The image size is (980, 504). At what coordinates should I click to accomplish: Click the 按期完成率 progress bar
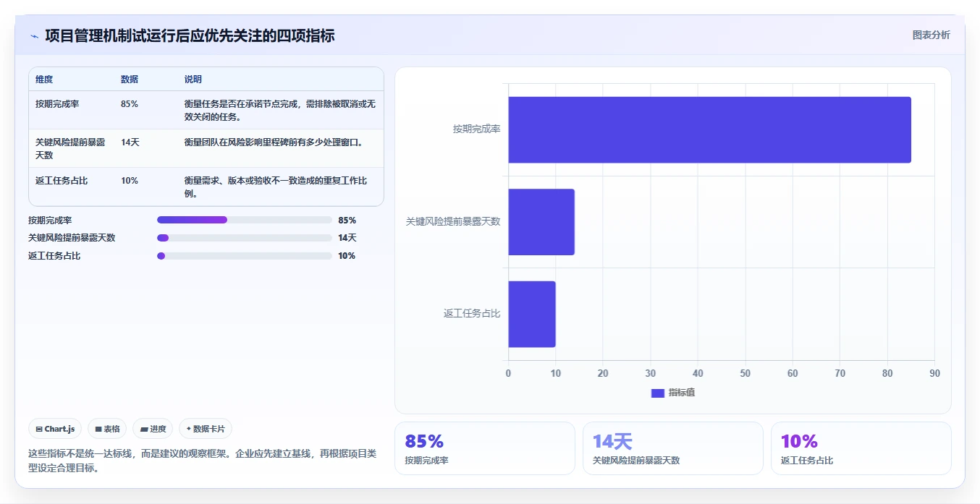[245, 220]
